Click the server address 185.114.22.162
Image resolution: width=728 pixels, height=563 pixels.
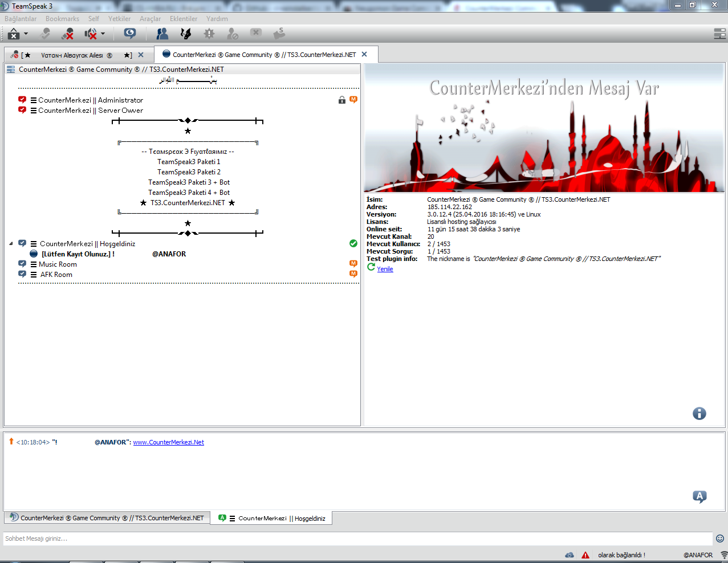pyautogui.click(x=450, y=207)
